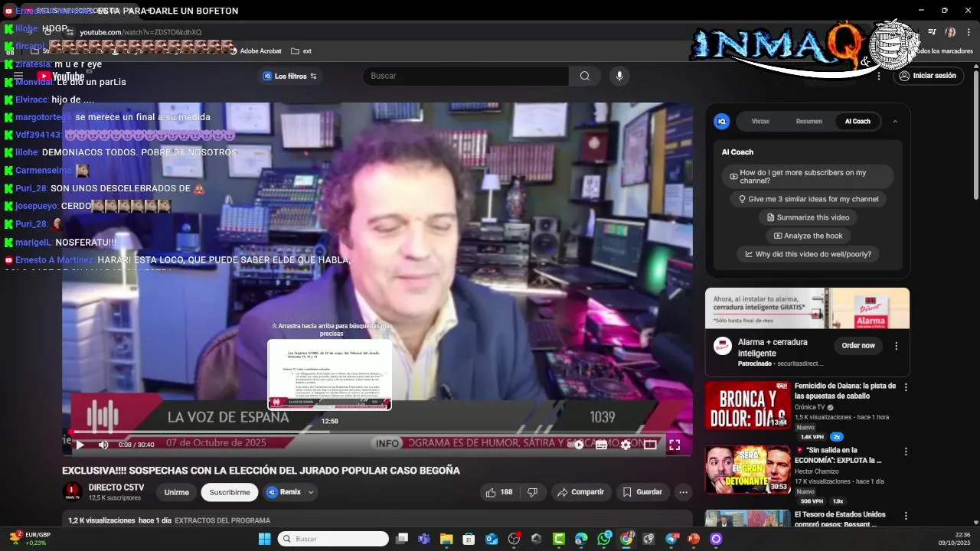Open 'Femicidio de Daiana' video thumbnail
980x551 pixels.
point(748,405)
